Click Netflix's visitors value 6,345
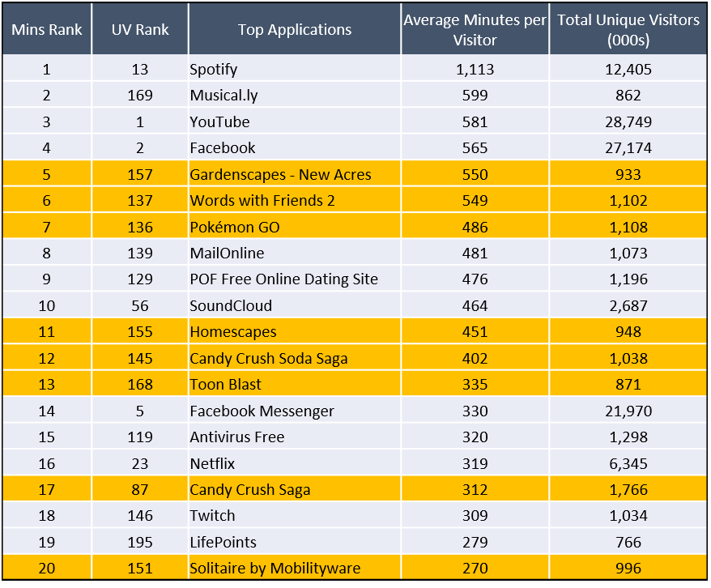 [x=628, y=463]
